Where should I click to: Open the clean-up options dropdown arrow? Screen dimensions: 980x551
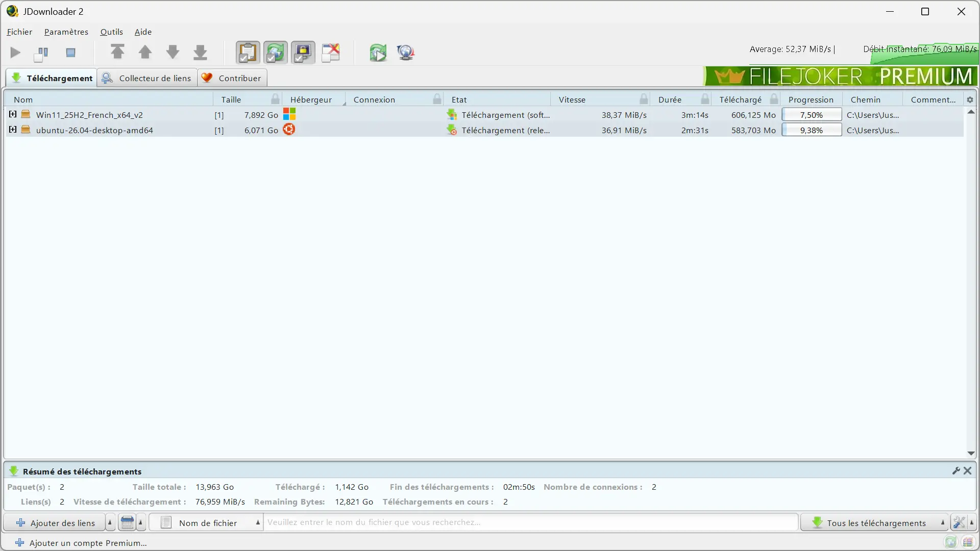click(140, 522)
